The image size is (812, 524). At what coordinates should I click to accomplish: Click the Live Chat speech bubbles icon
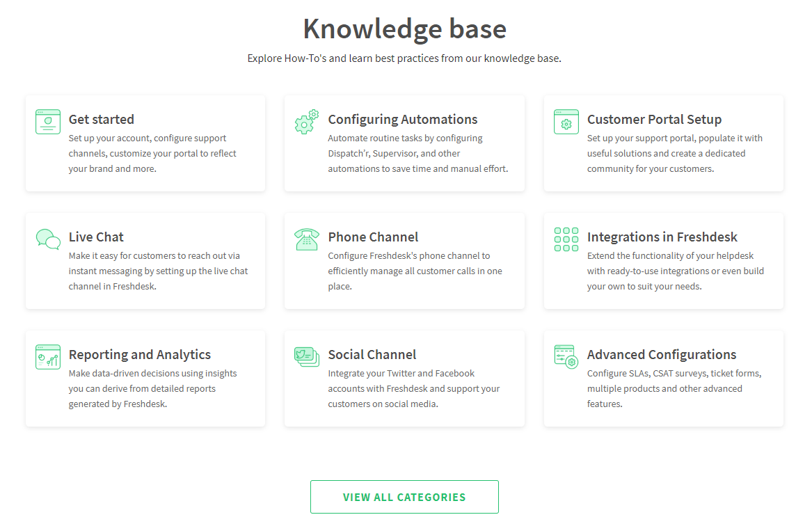point(47,239)
